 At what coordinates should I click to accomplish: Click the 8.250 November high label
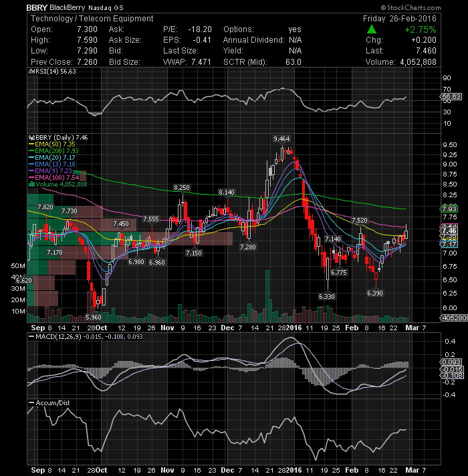(x=181, y=188)
